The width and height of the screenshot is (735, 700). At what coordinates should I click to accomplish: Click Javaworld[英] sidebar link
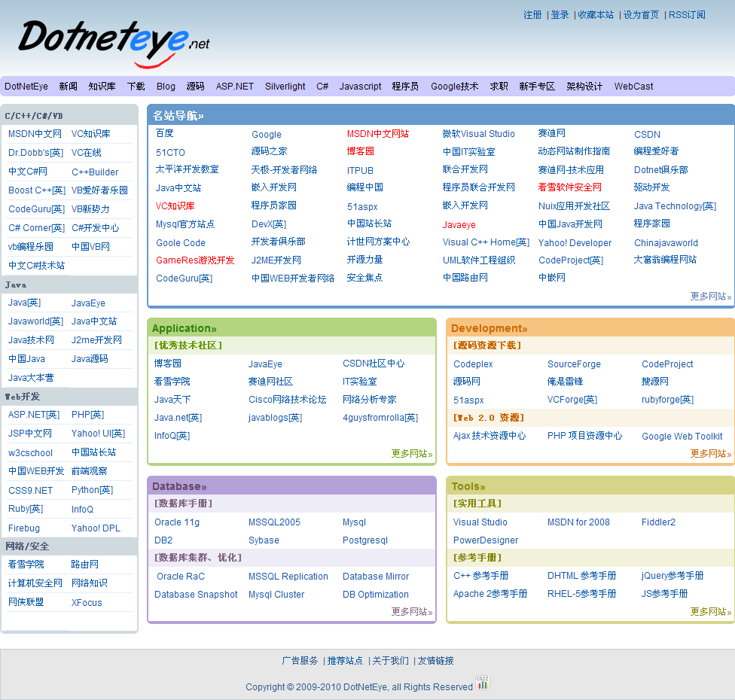[35, 321]
